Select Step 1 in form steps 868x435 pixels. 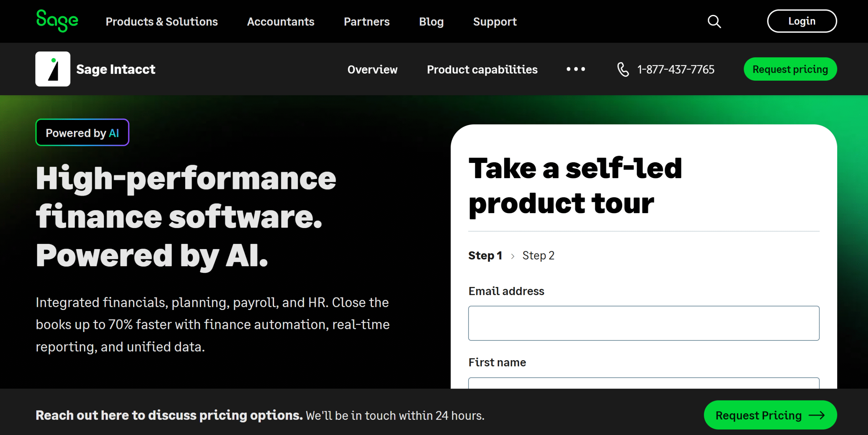pyautogui.click(x=485, y=255)
